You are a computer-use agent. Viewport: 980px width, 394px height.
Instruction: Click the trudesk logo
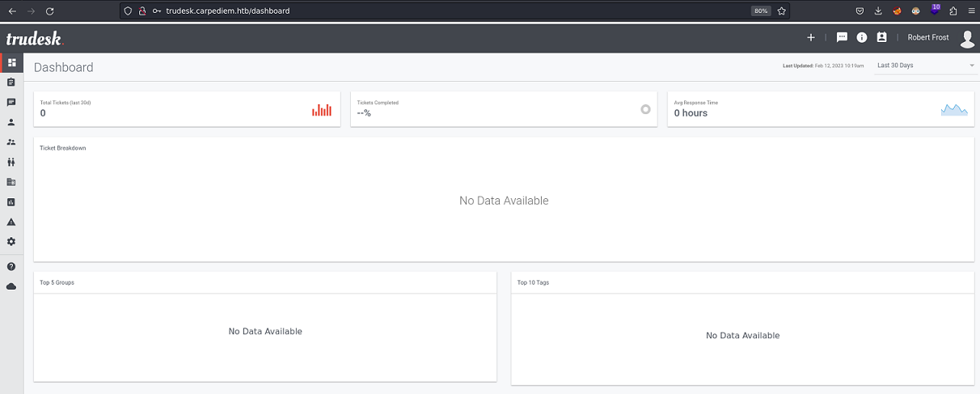[x=34, y=39]
